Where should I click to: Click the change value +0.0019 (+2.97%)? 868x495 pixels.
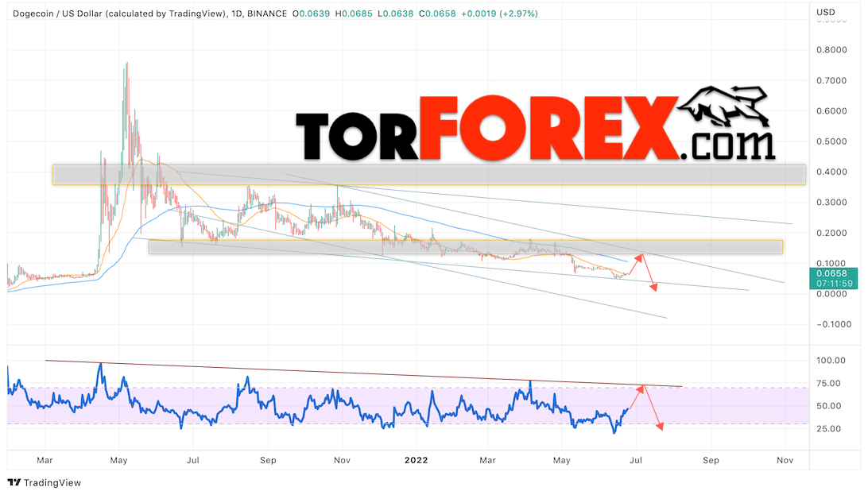tap(498, 14)
